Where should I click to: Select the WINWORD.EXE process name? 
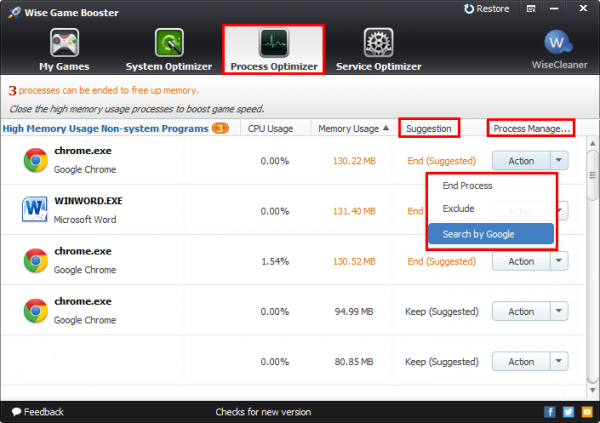click(88, 201)
